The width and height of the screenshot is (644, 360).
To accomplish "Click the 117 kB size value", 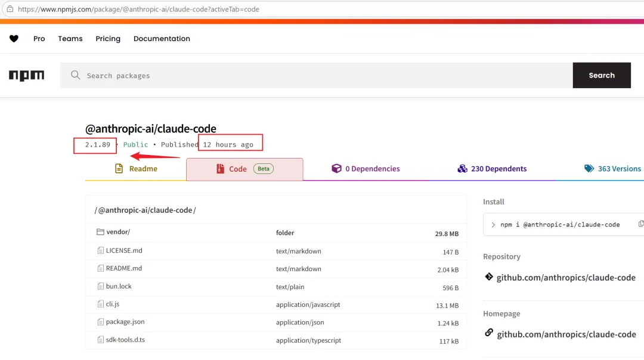I will 449,341.
